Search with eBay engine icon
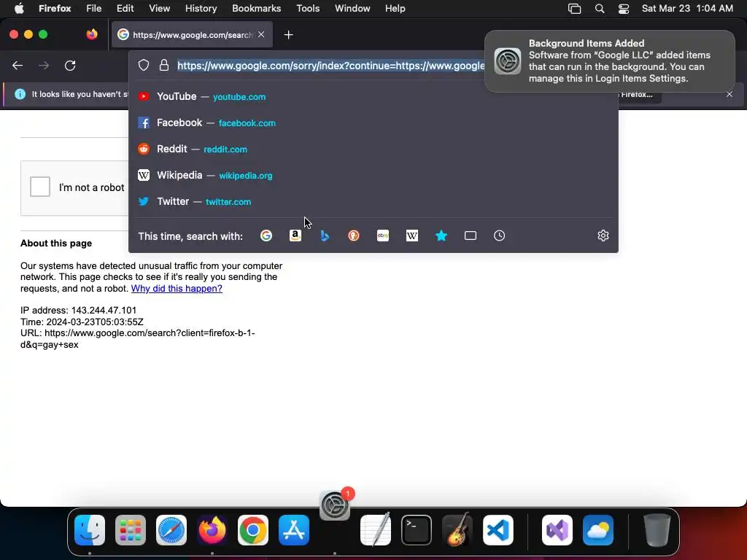 click(383, 236)
